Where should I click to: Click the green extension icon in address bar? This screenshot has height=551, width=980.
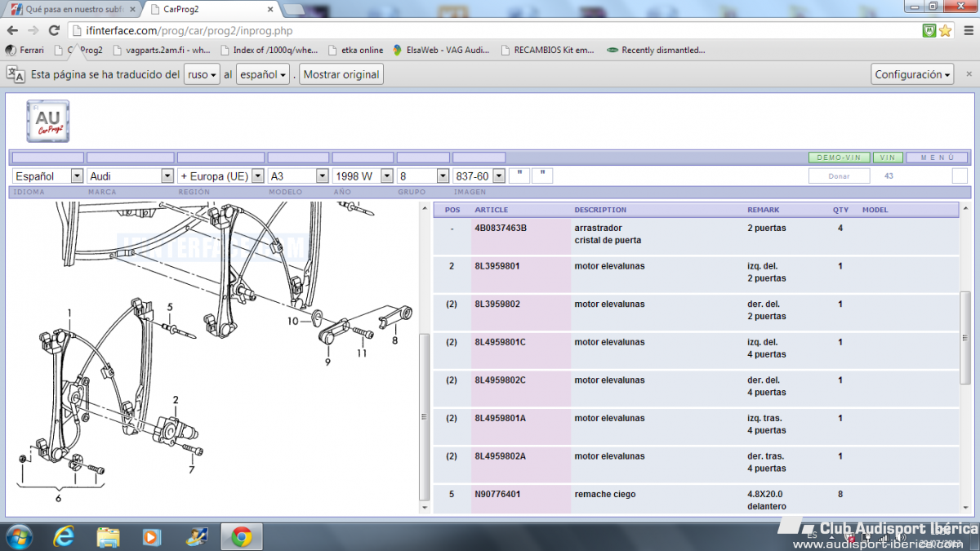[x=929, y=30]
